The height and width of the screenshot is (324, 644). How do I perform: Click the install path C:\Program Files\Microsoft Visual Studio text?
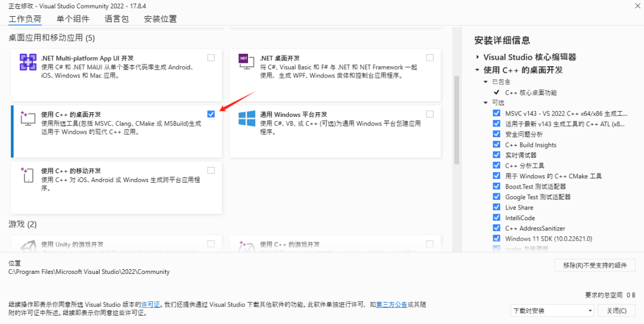[89, 271]
